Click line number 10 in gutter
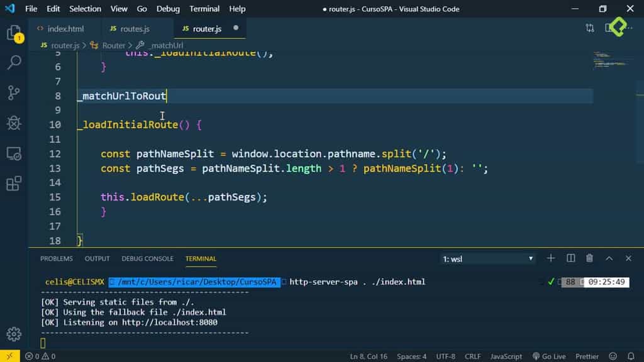 coord(55,125)
